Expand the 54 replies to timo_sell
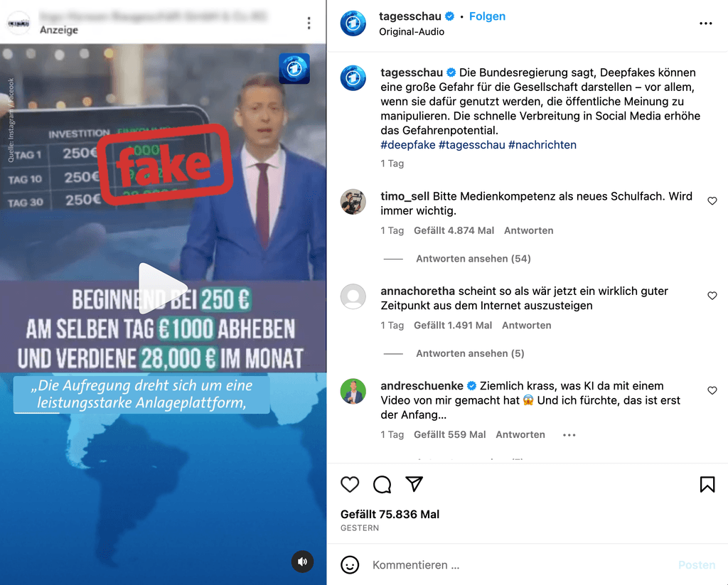728x585 pixels. (x=473, y=259)
